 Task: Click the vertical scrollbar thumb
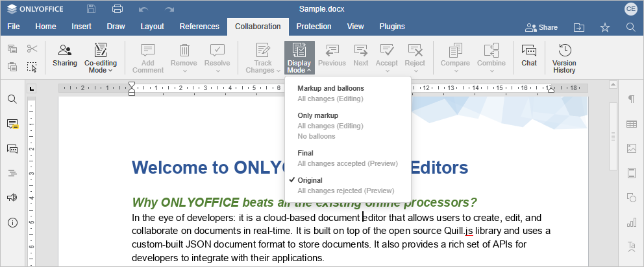613,135
